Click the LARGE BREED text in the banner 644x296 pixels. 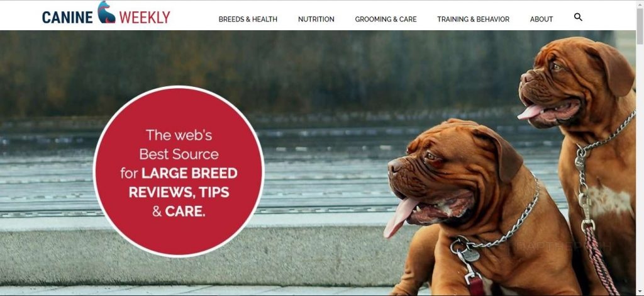189,173
